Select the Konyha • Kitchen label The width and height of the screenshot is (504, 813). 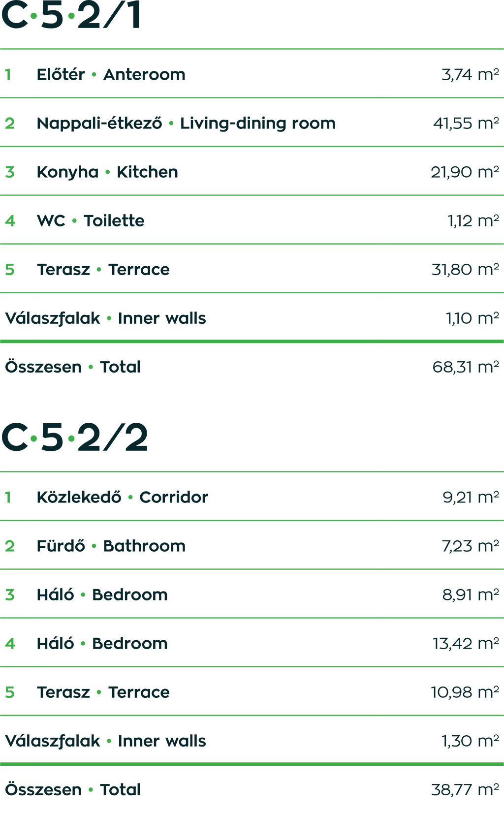107,172
